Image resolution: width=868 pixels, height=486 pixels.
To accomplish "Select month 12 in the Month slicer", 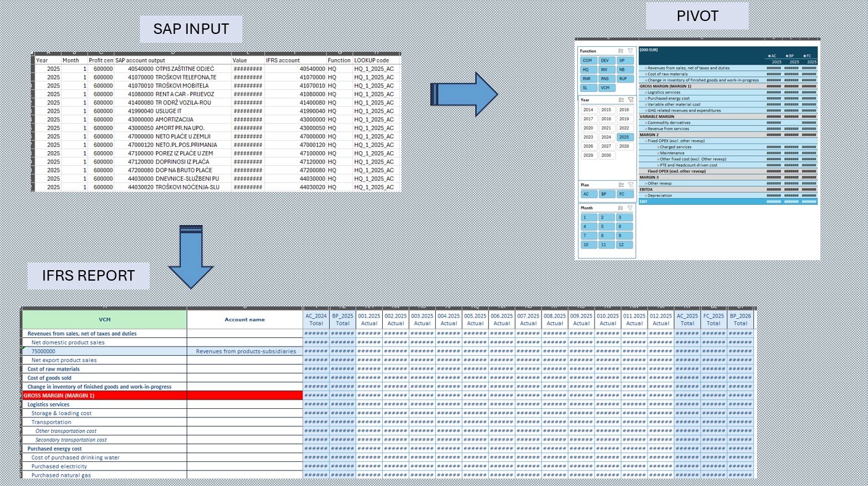I will click(x=625, y=245).
